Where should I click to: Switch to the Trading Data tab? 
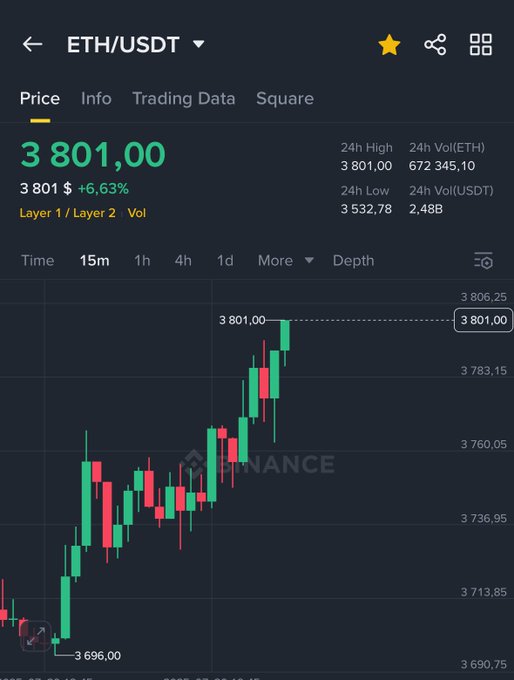click(183, 99)
